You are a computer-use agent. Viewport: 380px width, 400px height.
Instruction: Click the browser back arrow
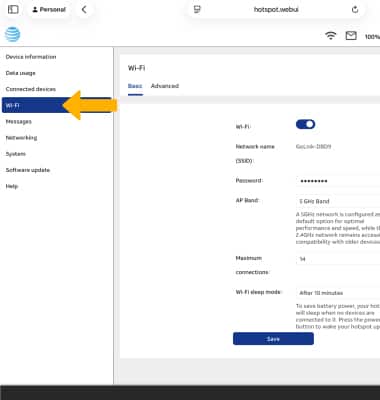point(84,9)
